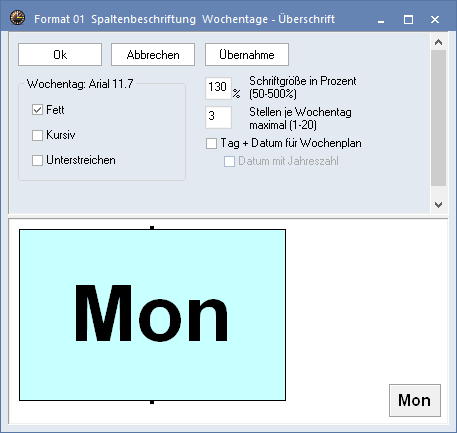457x433 pixels.
Task: Click the Schriftgröße percent field showing 130
Action: click(218, 88)
